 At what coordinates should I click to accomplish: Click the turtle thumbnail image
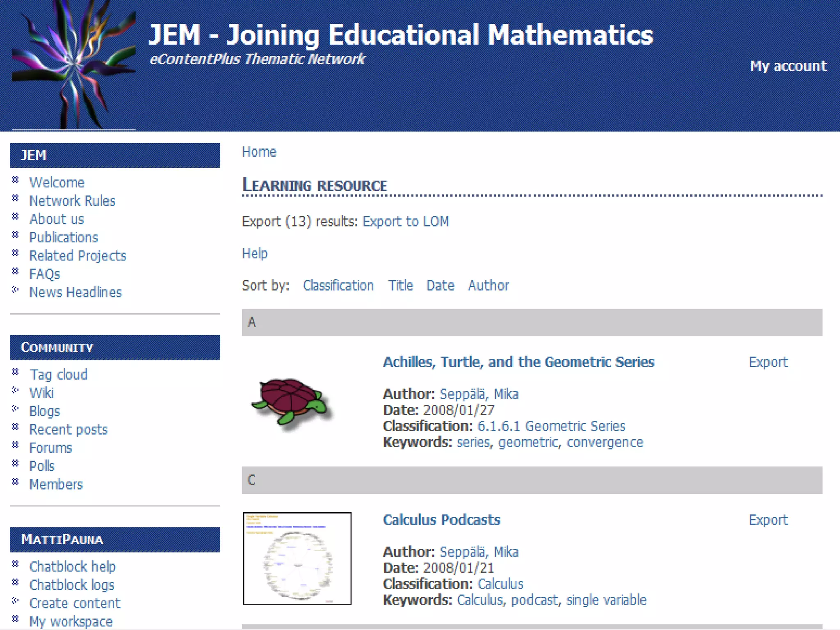[292, 404]
